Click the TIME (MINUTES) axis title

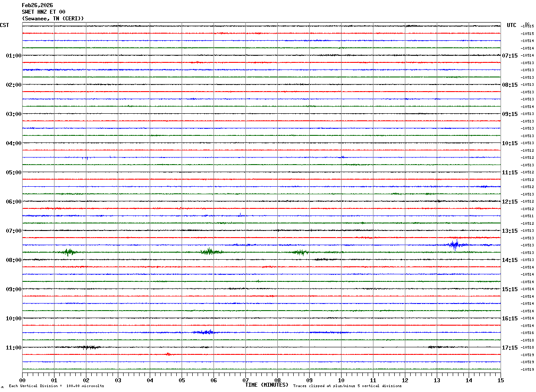[267, 385]
